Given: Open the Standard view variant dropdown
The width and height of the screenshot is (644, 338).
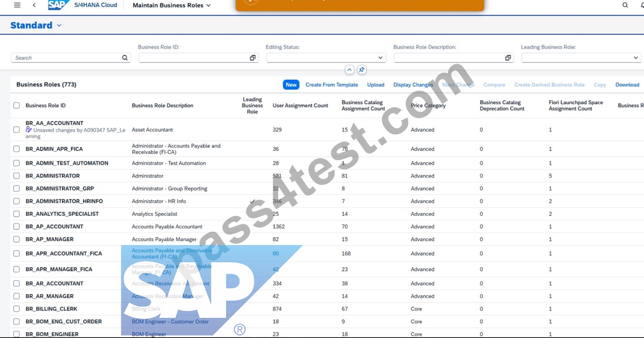Looking at the screenshot, I should tap(59, 25).
